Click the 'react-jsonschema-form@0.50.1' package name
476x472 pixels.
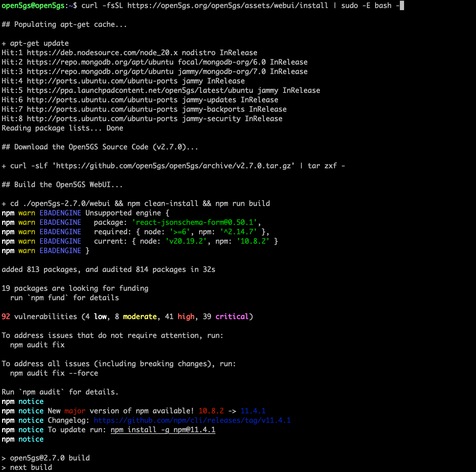(x=195, y=222)
